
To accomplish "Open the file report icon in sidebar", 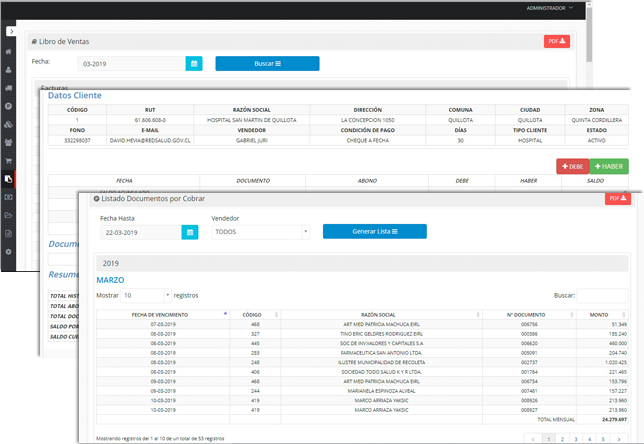I will tap(8, 234).
